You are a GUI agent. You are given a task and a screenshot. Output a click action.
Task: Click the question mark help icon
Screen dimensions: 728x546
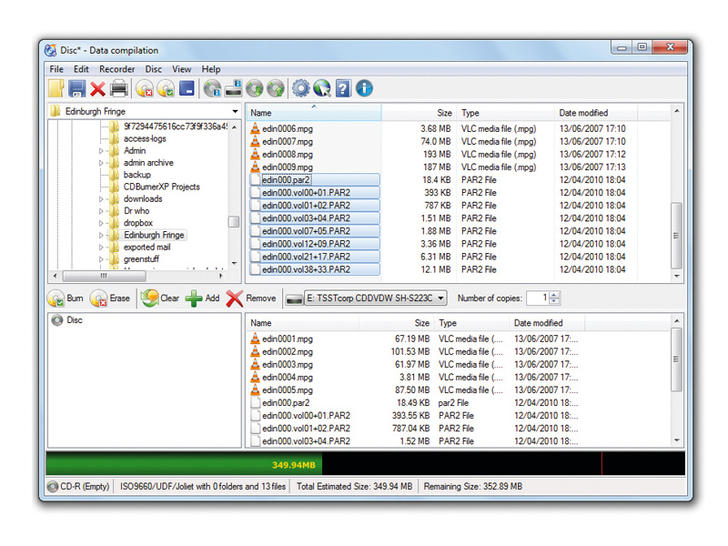click(x=342, y=89)
